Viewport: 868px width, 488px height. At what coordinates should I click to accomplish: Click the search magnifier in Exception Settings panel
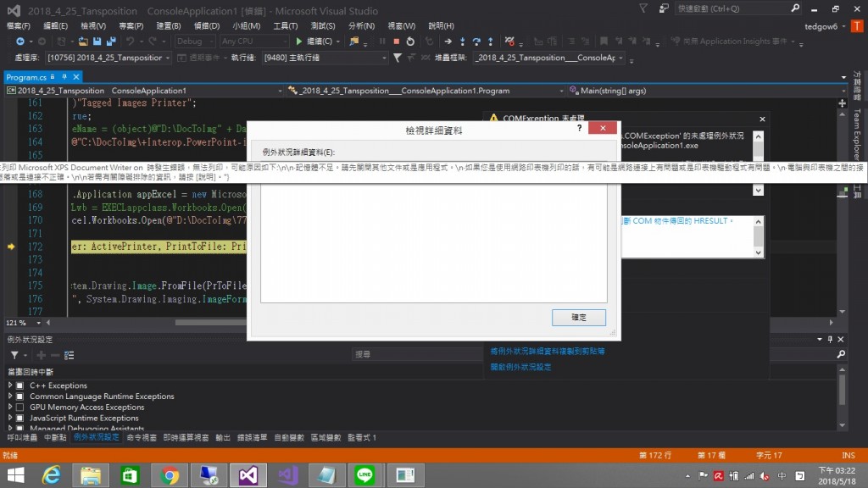[841, 354]
